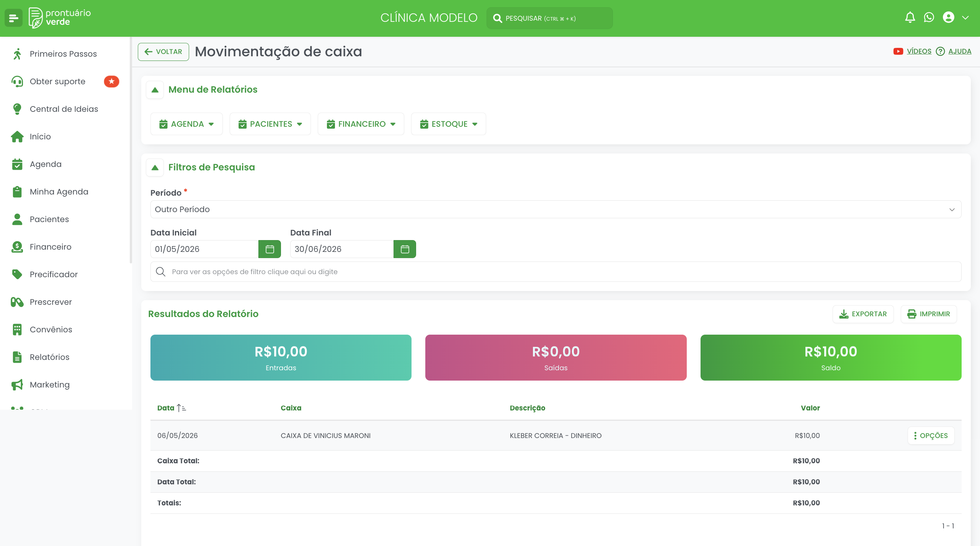Image resolution: width=980 pixels, height=546 pixels.
Task: Open the Financeiro reports dropdown
Action: tap(361, 124)
